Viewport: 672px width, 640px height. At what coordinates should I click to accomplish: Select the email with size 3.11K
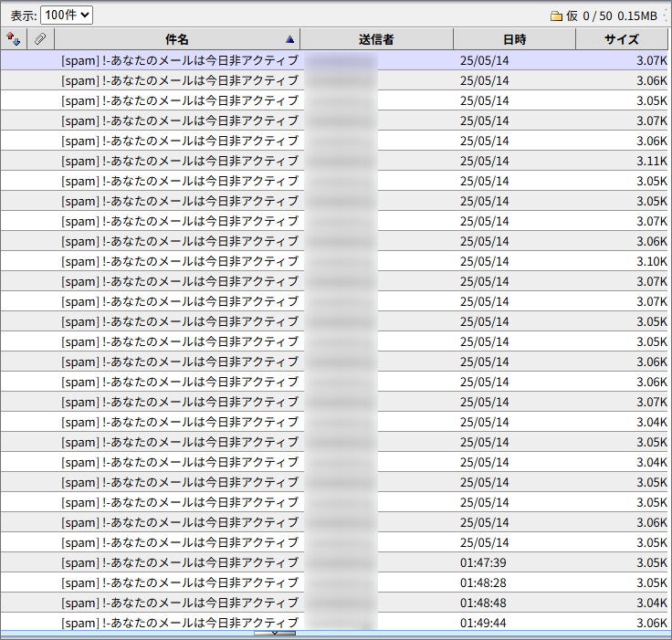(x=179, y=161)
